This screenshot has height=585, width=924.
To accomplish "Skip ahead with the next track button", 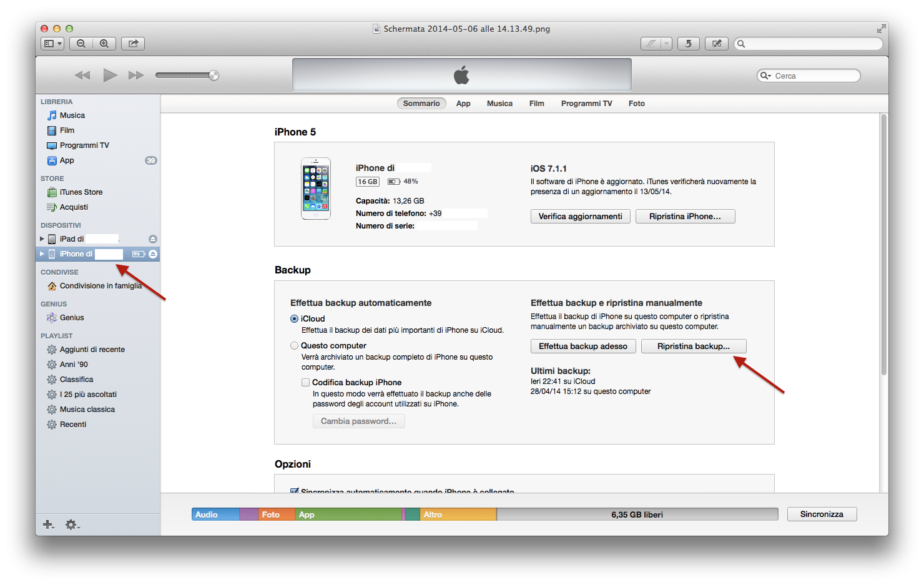I will [136, 76].
